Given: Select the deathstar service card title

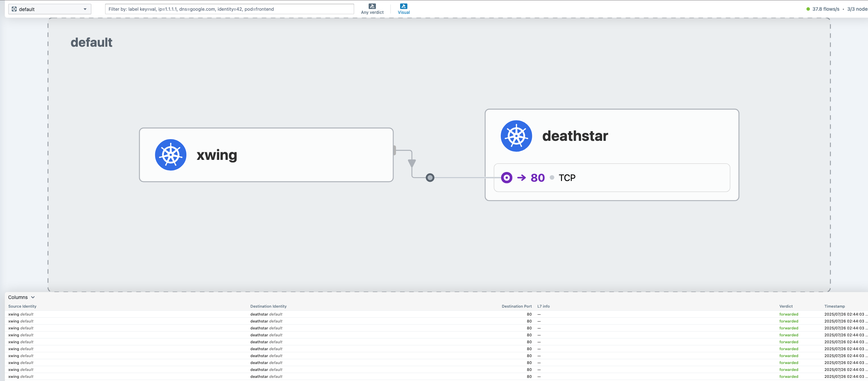Looking at the screenshot, I should click(x=575, y=136).
